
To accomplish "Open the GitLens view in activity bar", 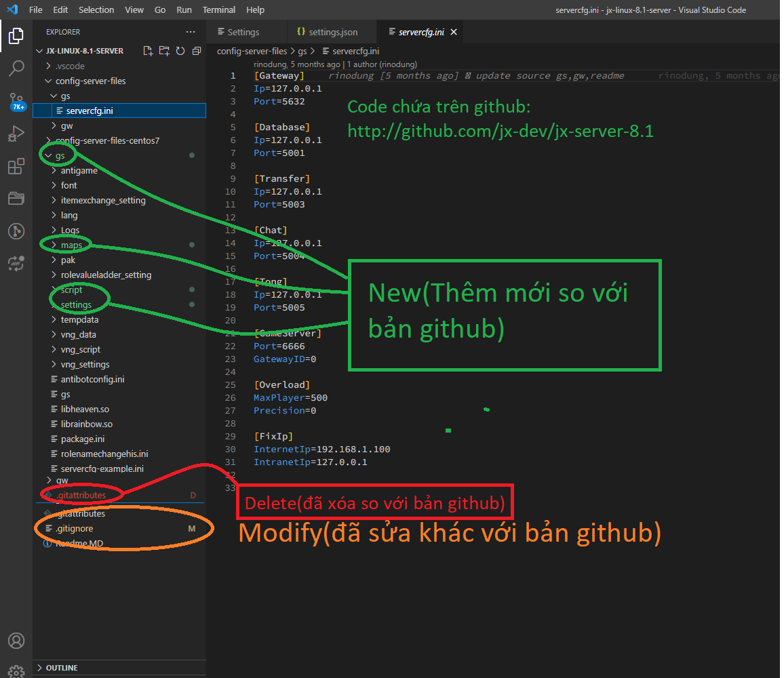I will (x=16, y=231).
